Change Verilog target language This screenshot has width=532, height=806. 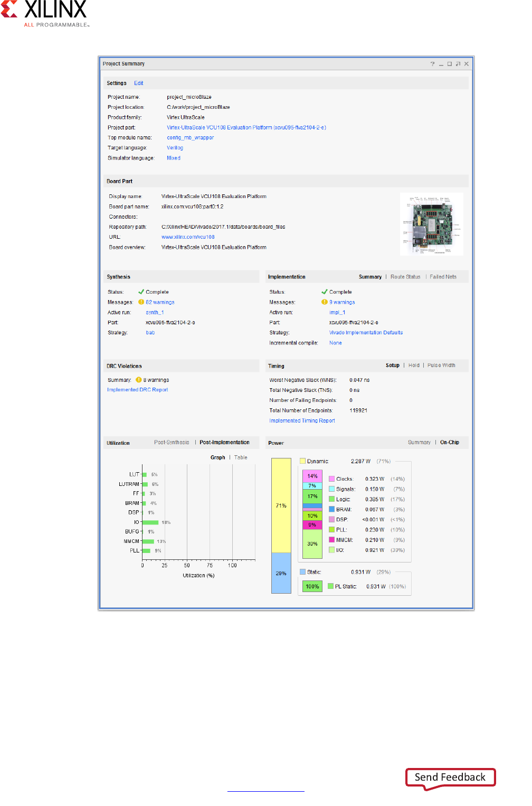[175, 148]
